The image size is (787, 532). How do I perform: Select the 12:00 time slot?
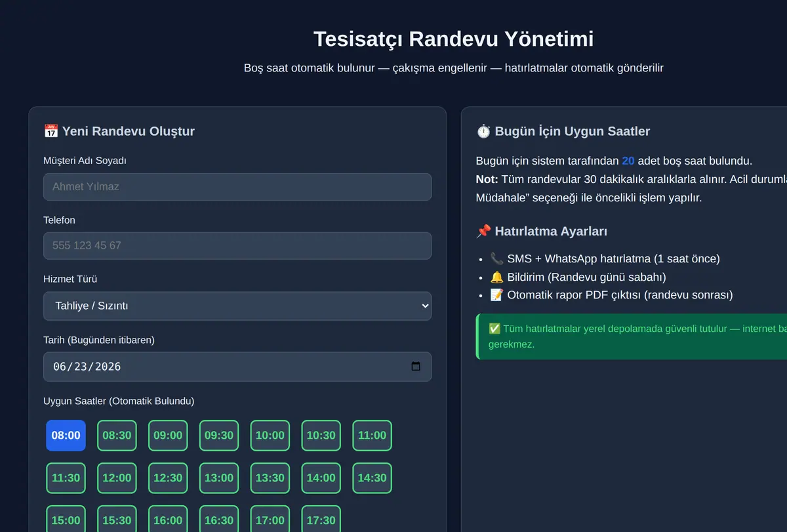[117, 478]
